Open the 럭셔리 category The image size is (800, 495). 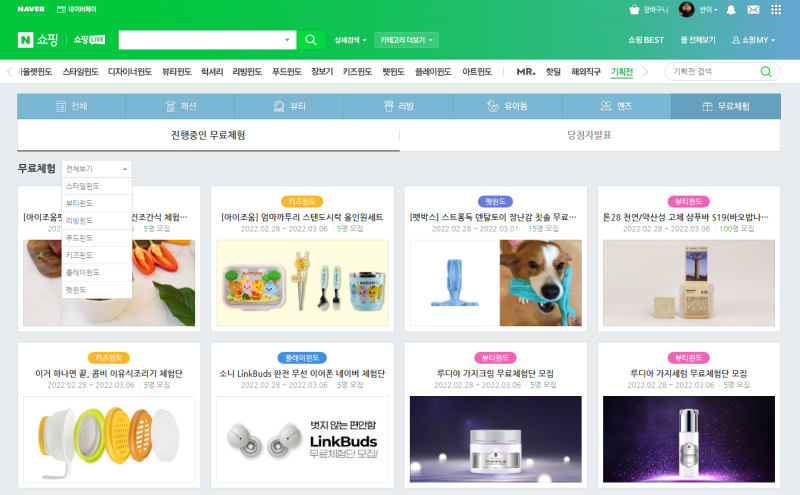click(212, 72)
